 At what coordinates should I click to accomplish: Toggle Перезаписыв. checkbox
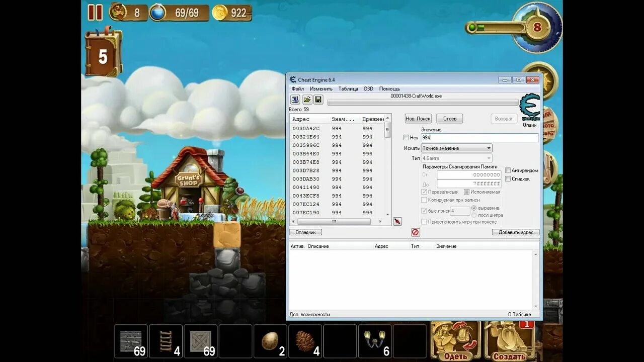424,192
